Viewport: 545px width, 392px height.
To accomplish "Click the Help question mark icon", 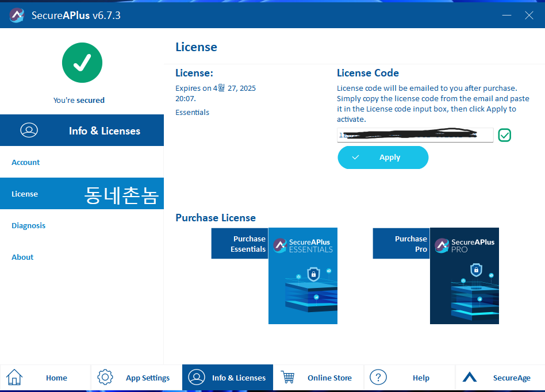I will click(x=378, y=378).
